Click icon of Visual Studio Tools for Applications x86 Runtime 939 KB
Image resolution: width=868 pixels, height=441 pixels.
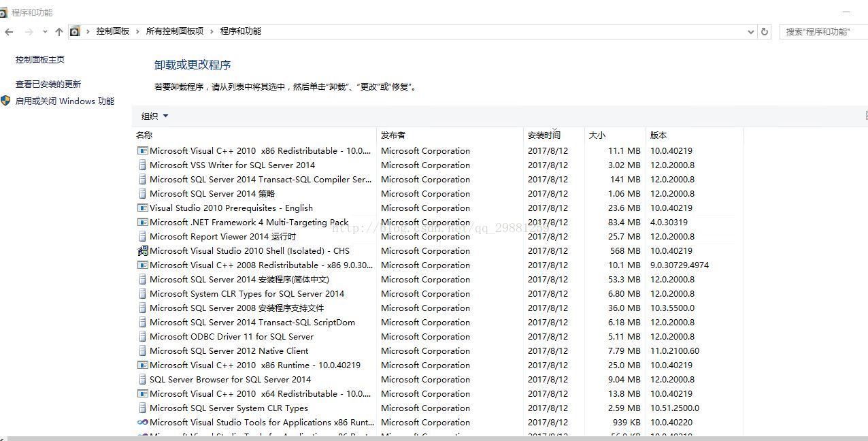(x=143, y=423)
